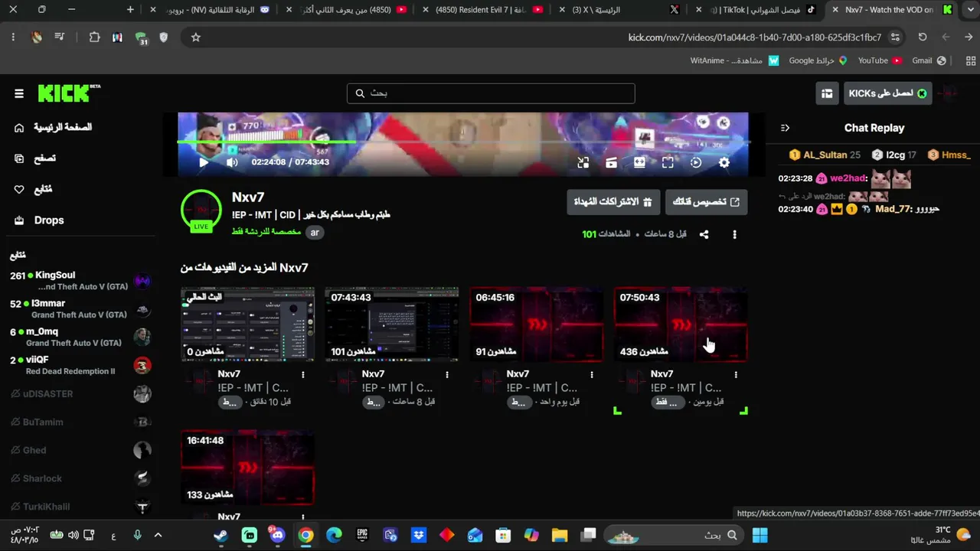Open the Kick hamburger sidebar menu
This screenshot has width=980, height=551.
tap(19, 93)
